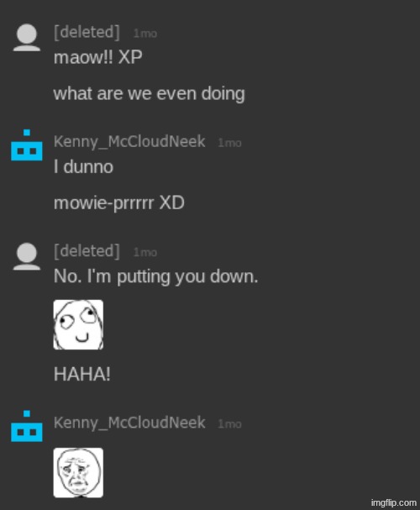Click the 'HAHA!' message text
This screenshot has height=510, width=420.
tap(82, 374)
